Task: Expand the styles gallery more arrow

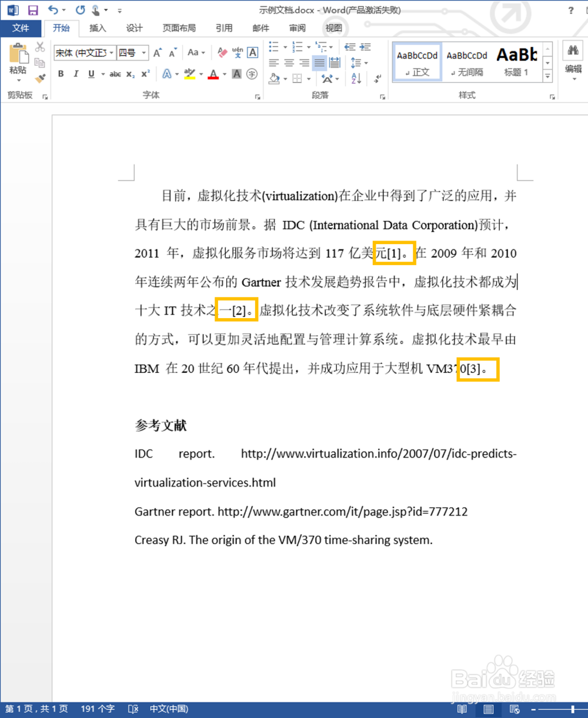Action: [548, 76]
